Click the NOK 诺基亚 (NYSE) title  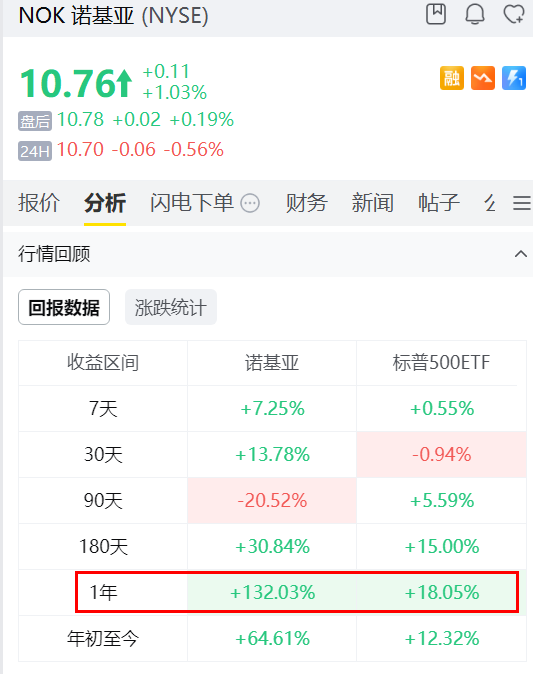click(113, 15)
